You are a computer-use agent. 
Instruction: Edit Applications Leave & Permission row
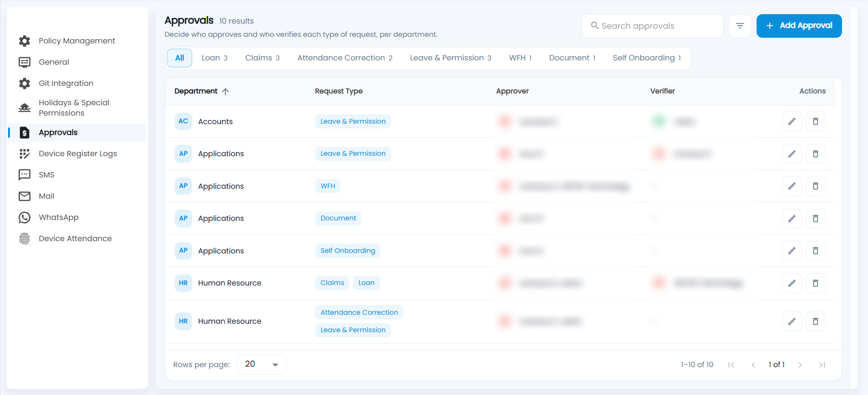[792, 154]
